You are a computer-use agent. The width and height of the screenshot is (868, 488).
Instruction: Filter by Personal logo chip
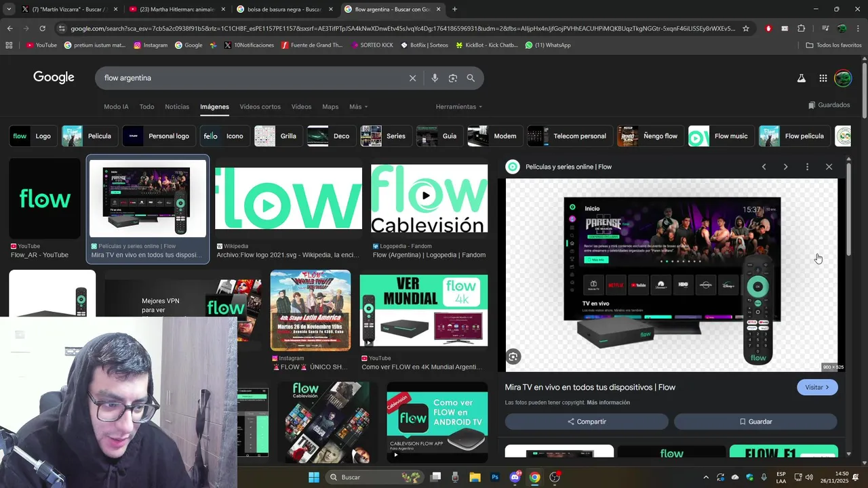pos(159,136)
